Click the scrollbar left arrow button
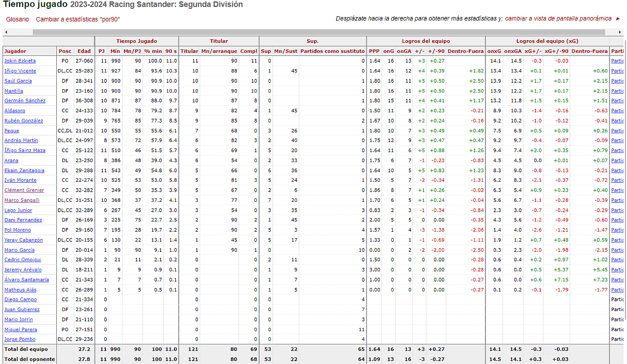 click(x=5, y=32)
